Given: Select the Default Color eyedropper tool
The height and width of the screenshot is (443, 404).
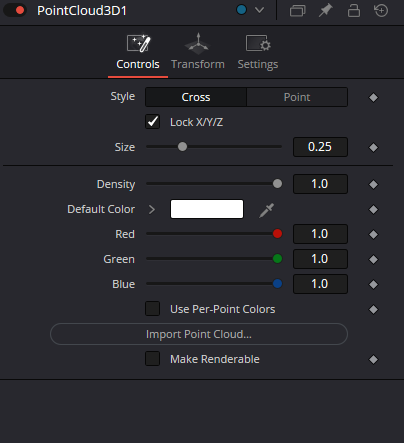Looking at the screenshot, I should coord(266,210).
